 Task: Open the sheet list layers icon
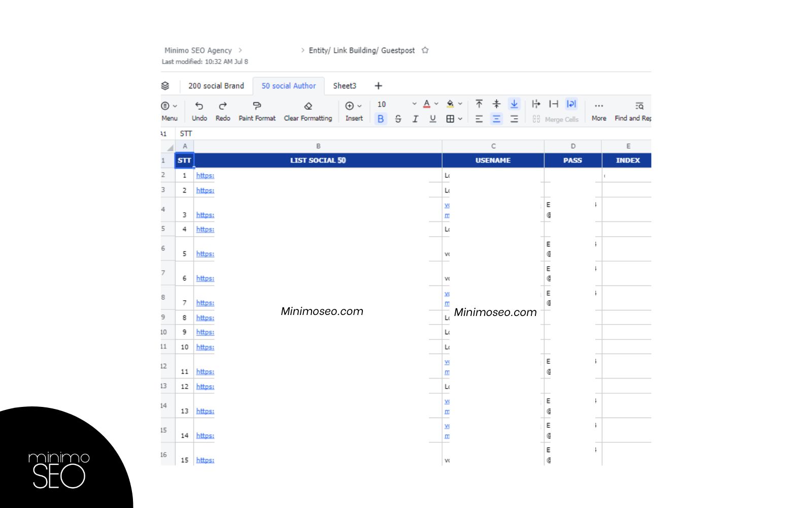(165, 86)
